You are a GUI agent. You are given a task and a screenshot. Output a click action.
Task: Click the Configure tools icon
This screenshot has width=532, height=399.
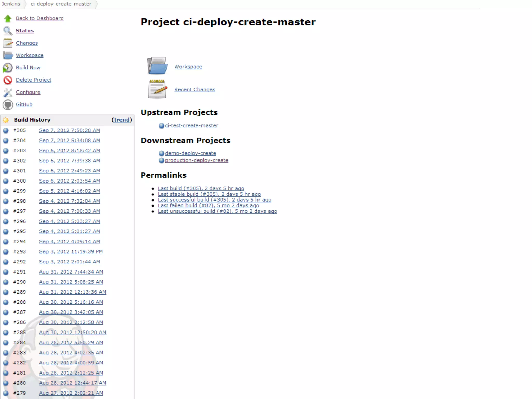click(8, 92)
